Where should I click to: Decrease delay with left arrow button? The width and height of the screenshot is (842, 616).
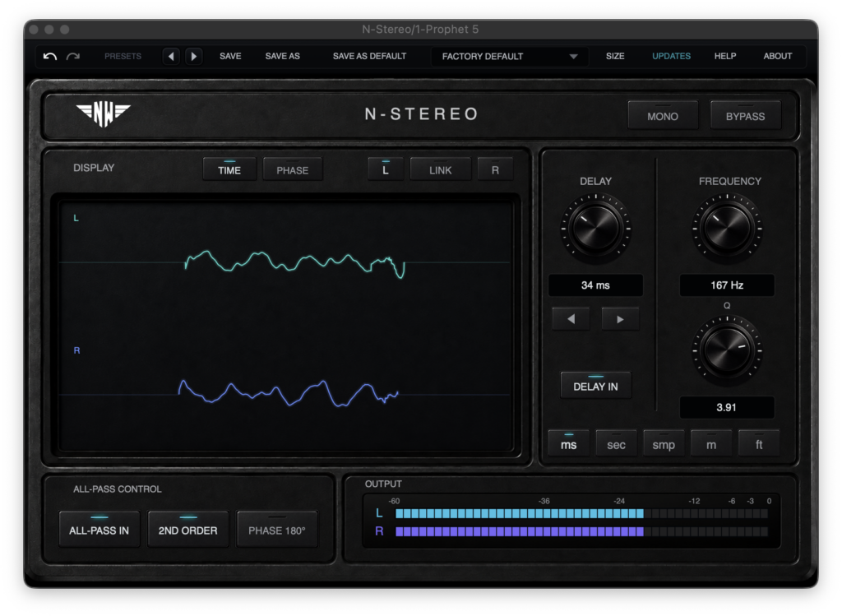(571, 319)
